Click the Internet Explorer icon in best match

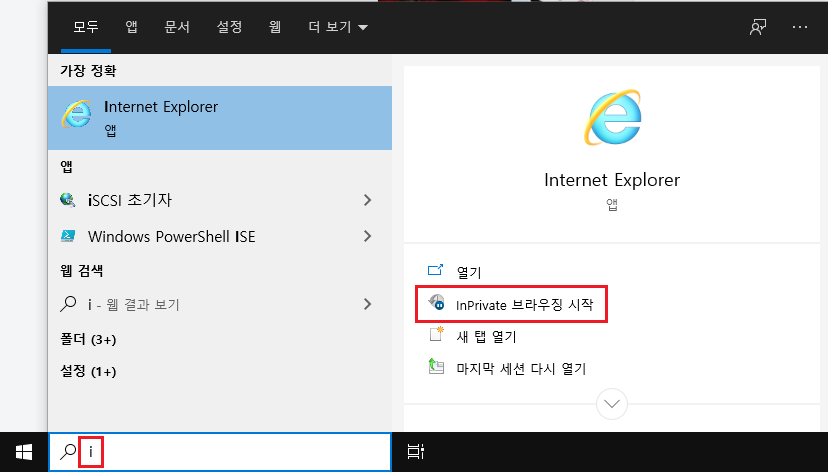[x=77, y=114]
